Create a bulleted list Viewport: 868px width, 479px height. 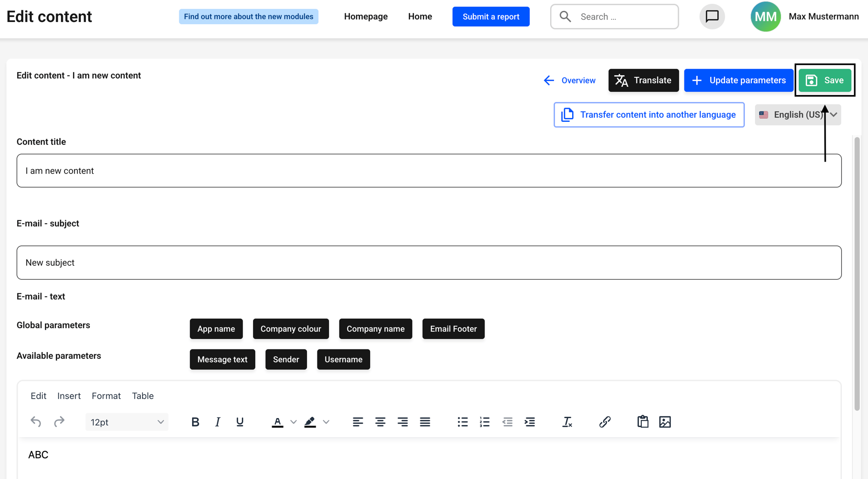point(463,422)
